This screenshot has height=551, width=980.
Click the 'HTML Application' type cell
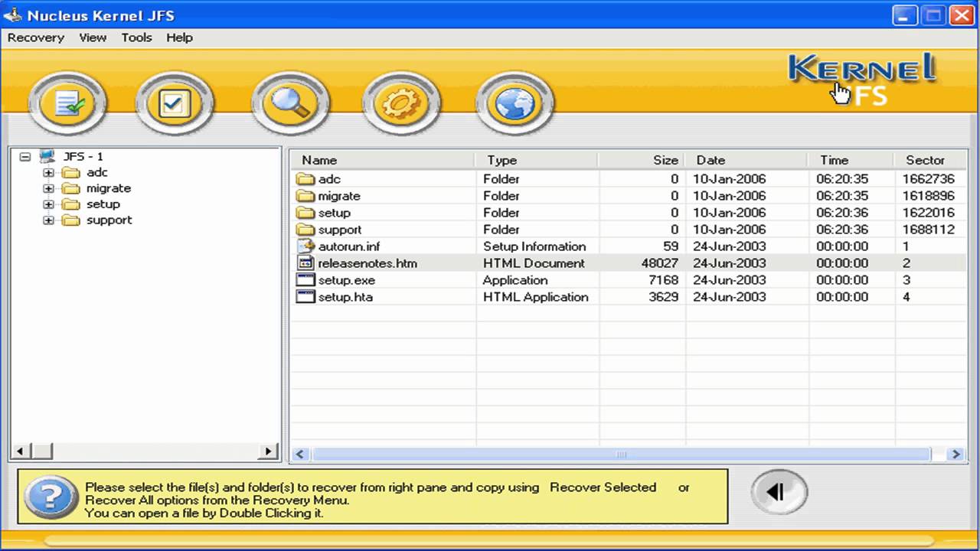point(536,297)
